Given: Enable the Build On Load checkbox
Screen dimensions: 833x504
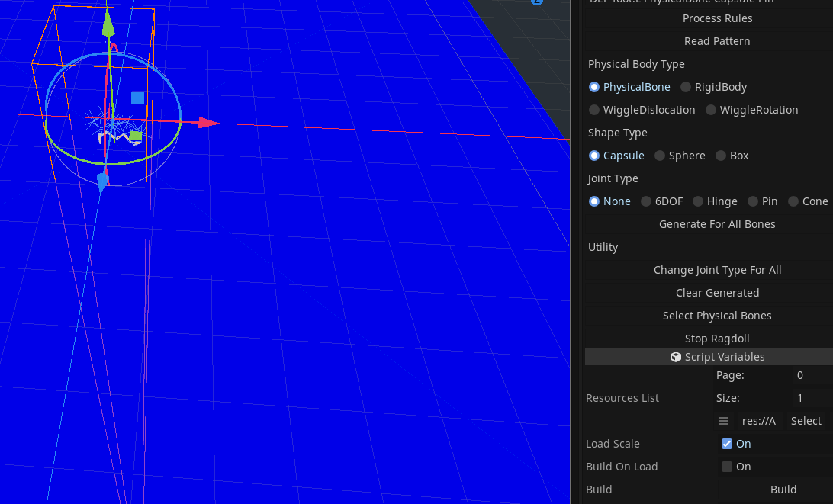Looking at the screenshot, I should (x=726, y=467).
